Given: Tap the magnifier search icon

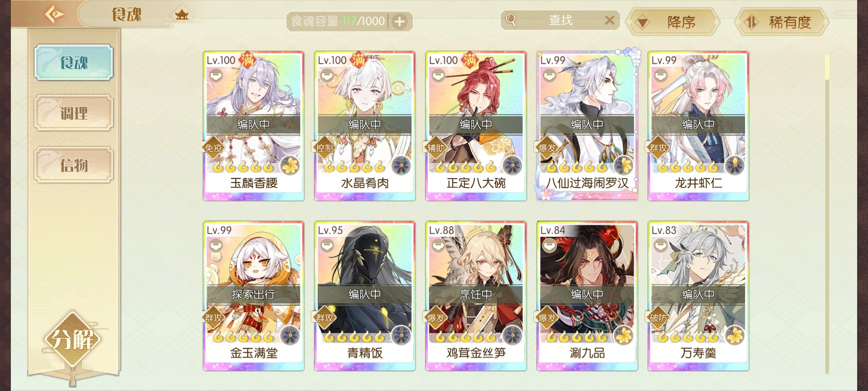Looking at the screenshot, I should [511, 20].
